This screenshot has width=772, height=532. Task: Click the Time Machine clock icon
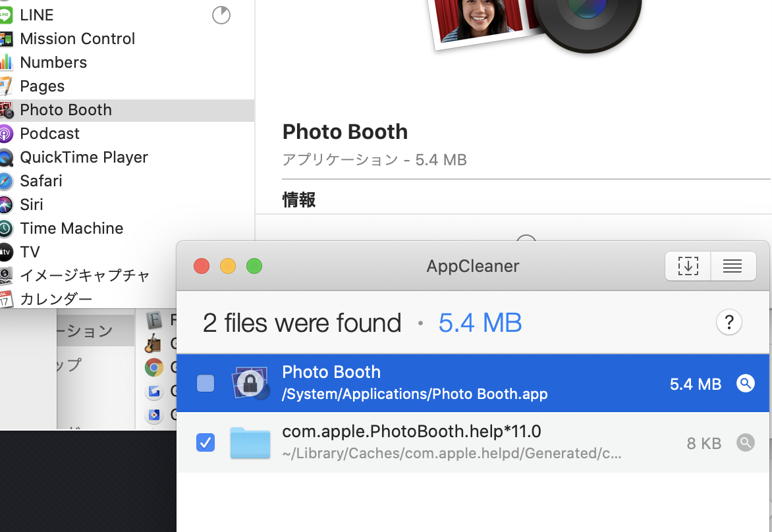click(x=5, y=228)
